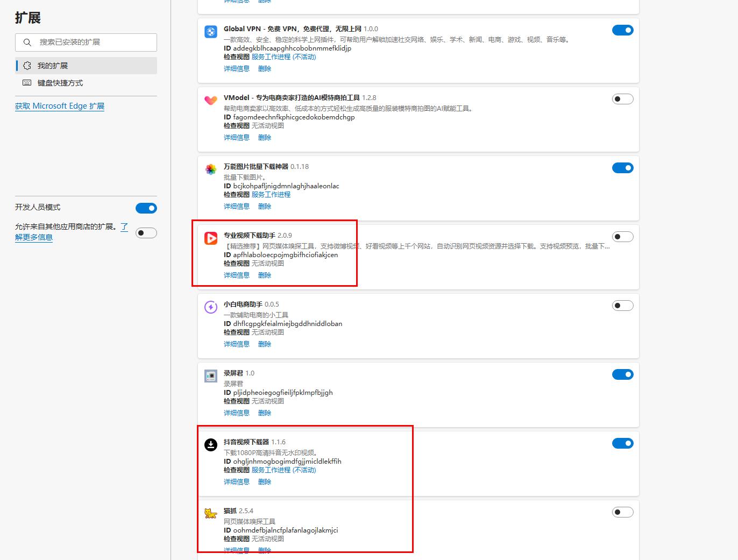This screenshot has width=738, height=560.
Task: Open 详细信息 for 万能图片批量下载神器
Action: click(237, 207)
